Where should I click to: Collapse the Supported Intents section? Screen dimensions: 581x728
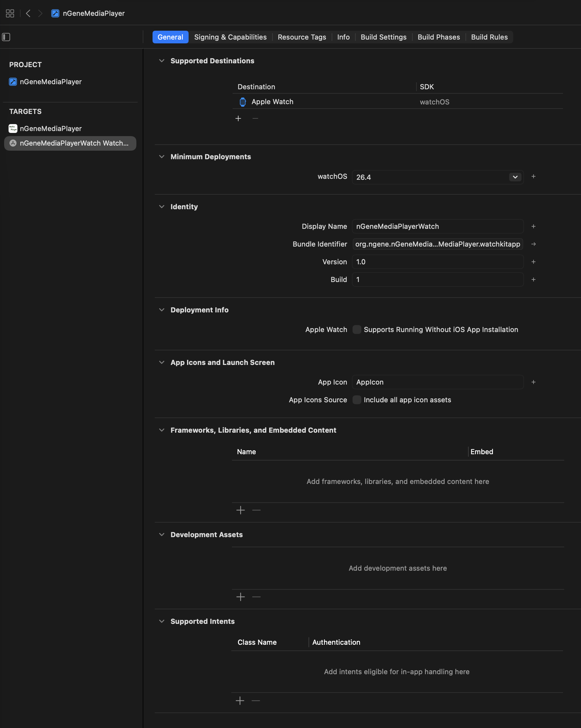click(x=162, y=621)
